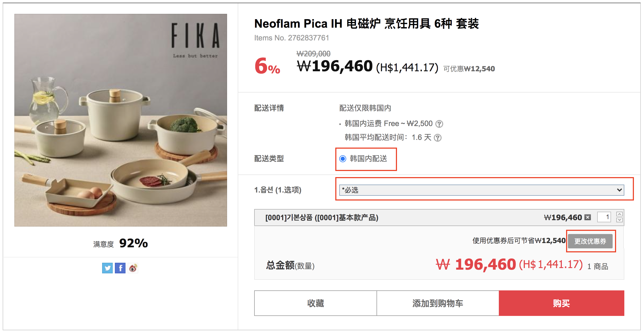Open help icon beside 韩国内运费
Viewport: 644px width, 334px height.
click(439, 124)
